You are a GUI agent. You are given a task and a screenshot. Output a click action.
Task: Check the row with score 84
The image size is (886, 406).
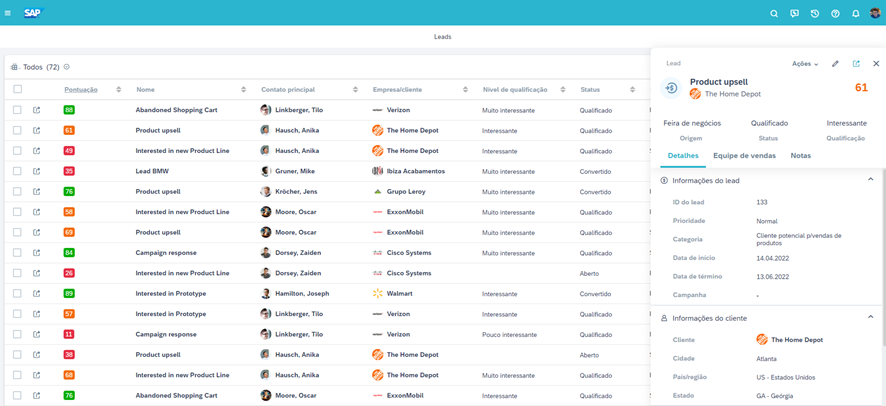point(18,252)
